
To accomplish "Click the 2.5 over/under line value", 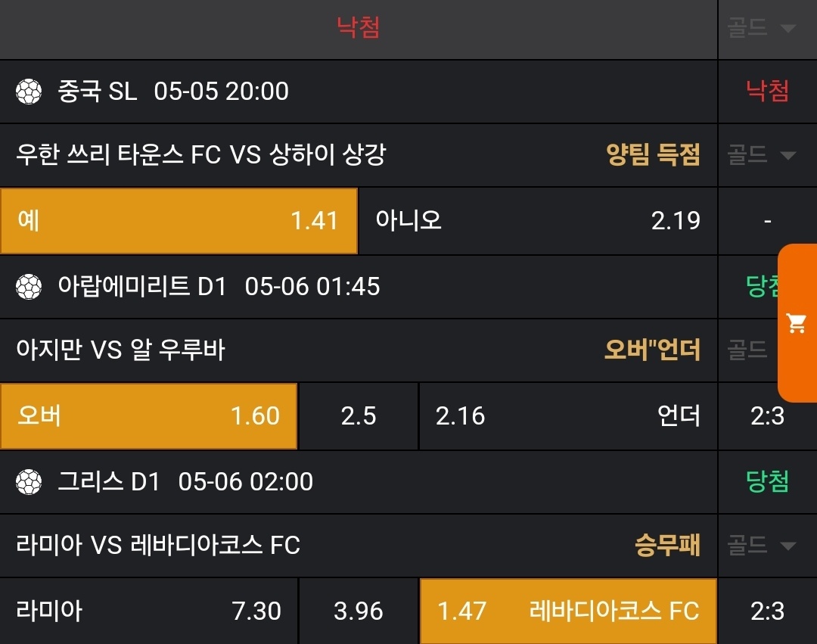I will 359,416.
